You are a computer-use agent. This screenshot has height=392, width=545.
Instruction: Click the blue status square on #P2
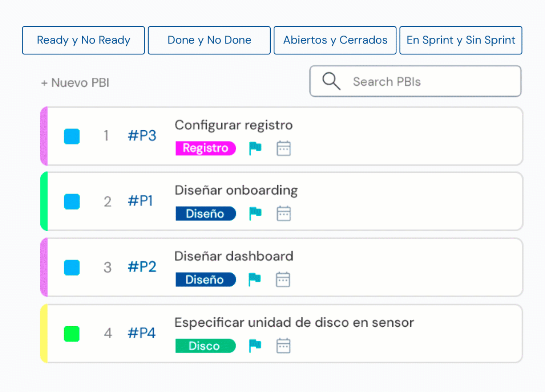(x=72, y=268)
